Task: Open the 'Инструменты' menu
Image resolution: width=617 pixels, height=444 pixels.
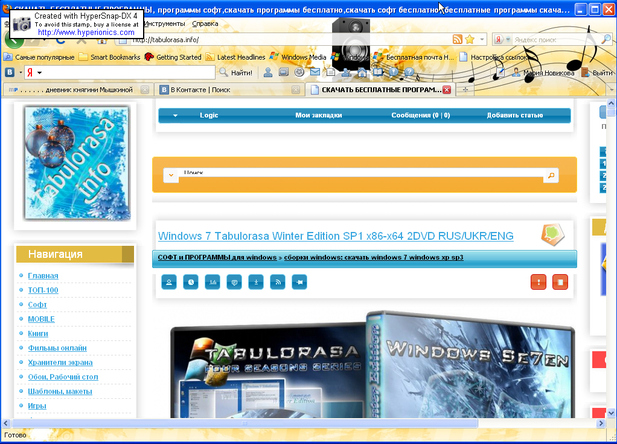Action: pyautogui.click(x=164, y=24)
